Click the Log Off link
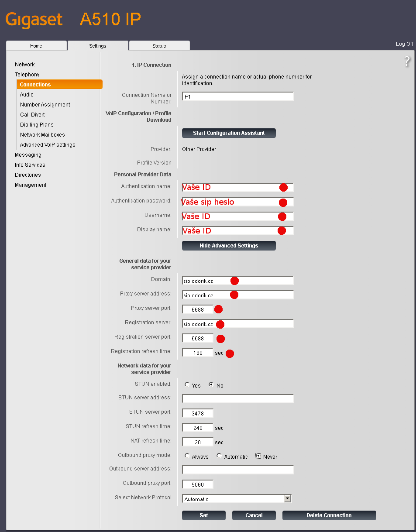This screenshot has height=532, width=416. pos(405,44)
